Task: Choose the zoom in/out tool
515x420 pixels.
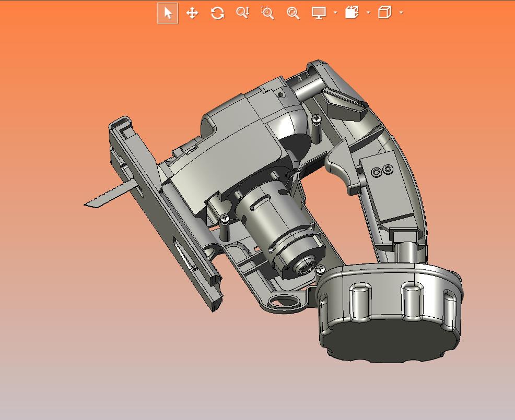Action: pos(242,13)
